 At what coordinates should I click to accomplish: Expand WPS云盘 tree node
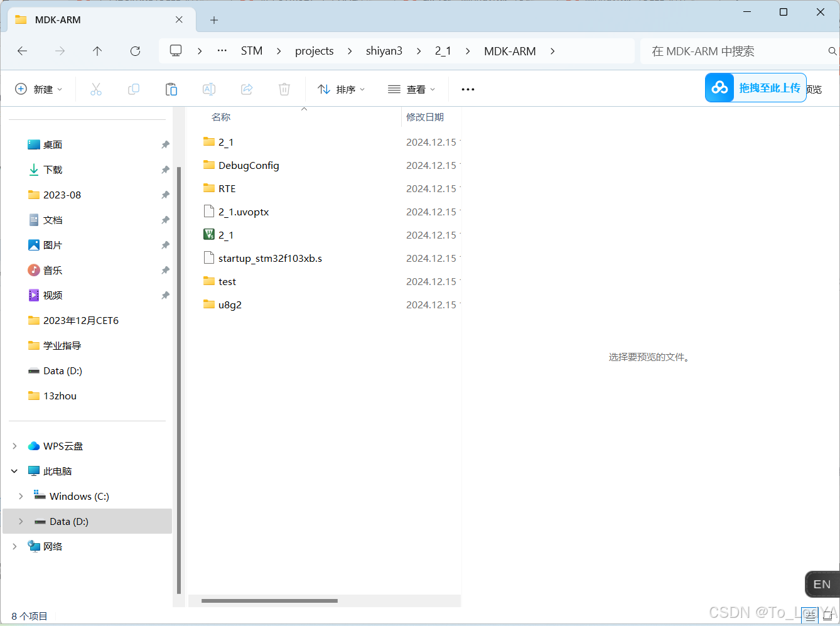tap(14, 446)
